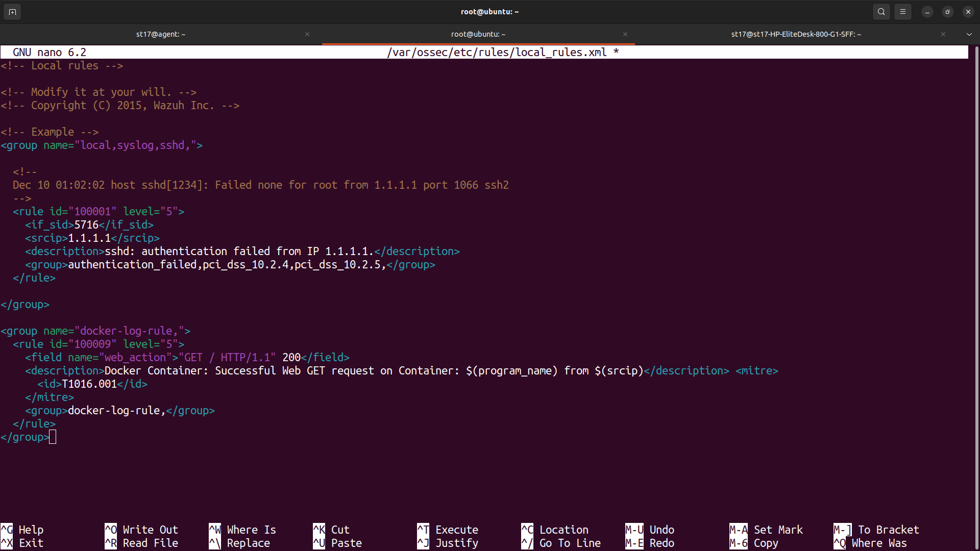Click the M-U Undo shortcut
The image size is (980, 551).
[650, 530]
